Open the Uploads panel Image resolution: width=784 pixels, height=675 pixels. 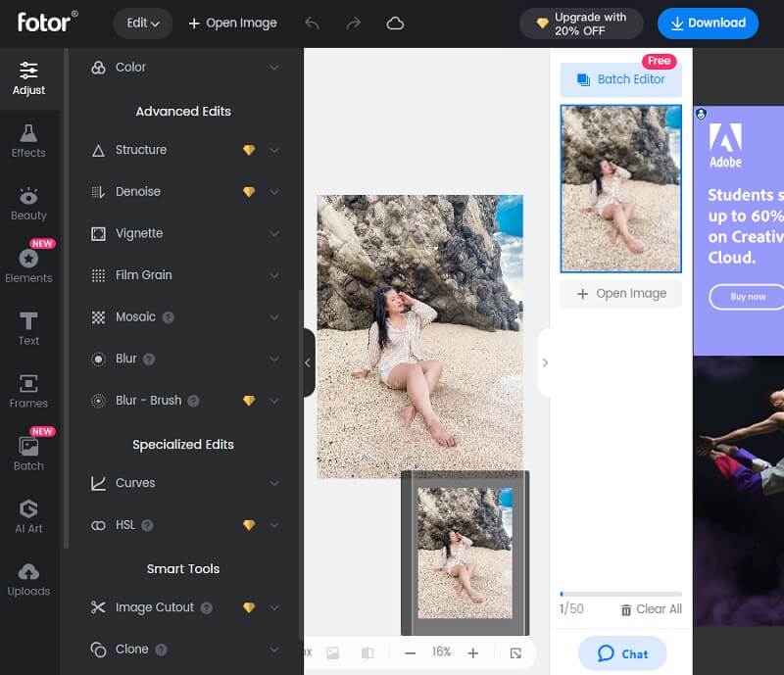pos(28,579)
